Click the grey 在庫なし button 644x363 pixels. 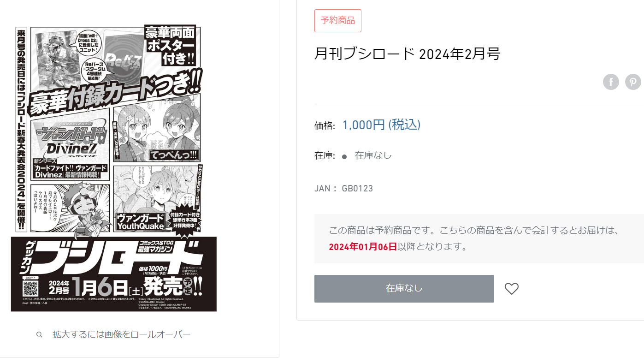point(404,289)
